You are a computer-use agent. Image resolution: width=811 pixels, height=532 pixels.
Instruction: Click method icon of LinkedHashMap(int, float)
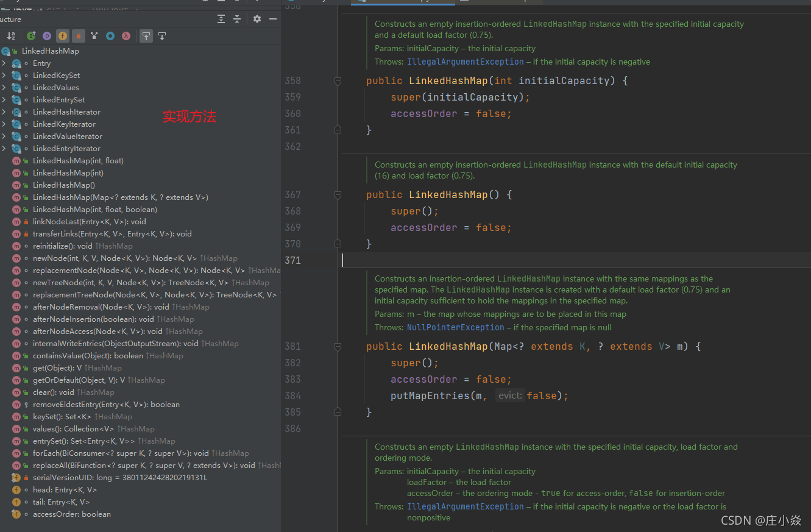coord(16,161)
